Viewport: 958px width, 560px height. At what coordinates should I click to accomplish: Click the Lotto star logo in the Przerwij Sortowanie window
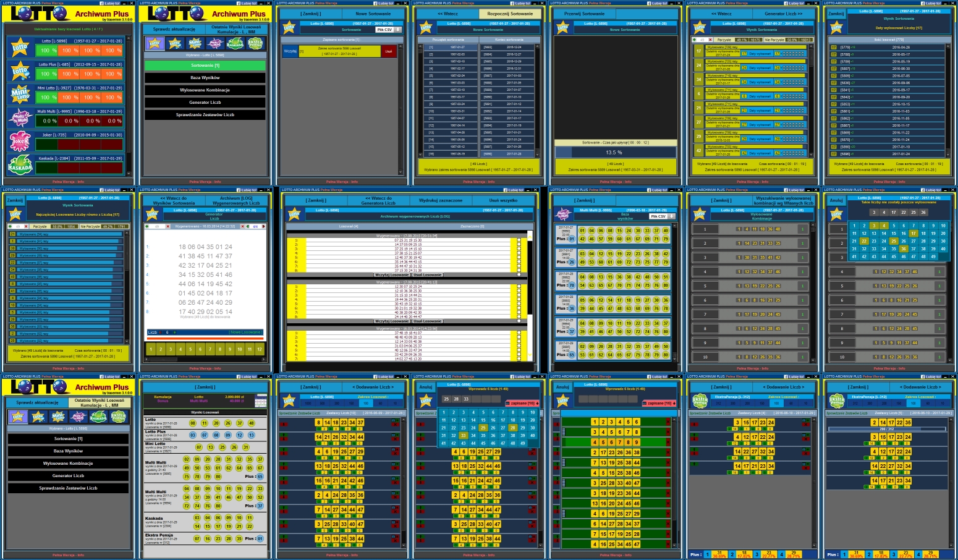[562, 27]
